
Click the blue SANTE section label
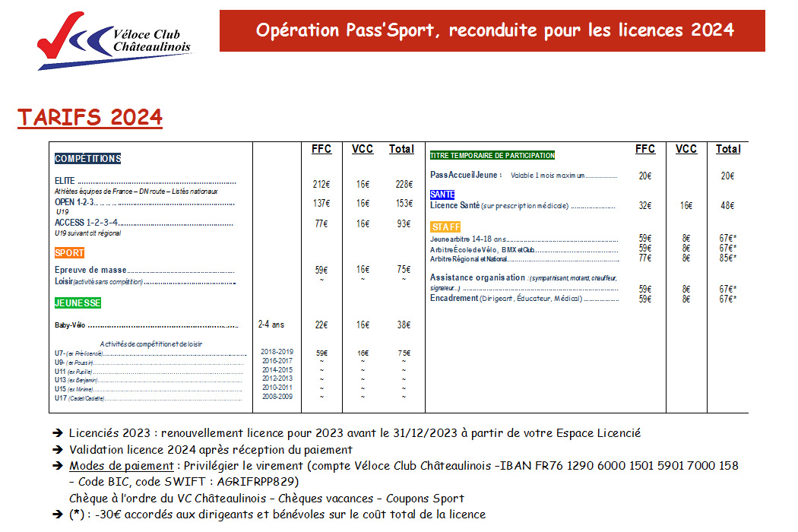click(x=442, y=195)
